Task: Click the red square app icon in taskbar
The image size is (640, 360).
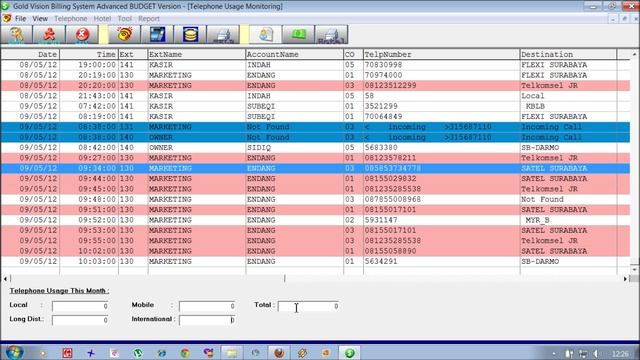Action: pyautogui.click(x=67, y=353)
